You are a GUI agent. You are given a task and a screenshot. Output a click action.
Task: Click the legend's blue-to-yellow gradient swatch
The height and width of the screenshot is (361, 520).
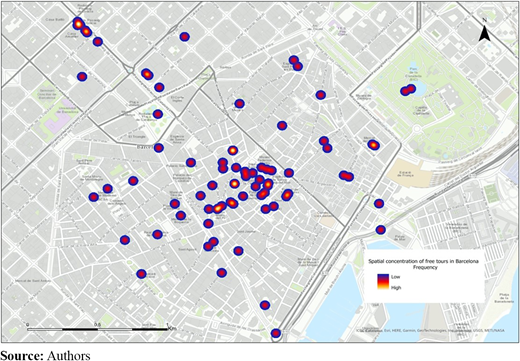383,282
